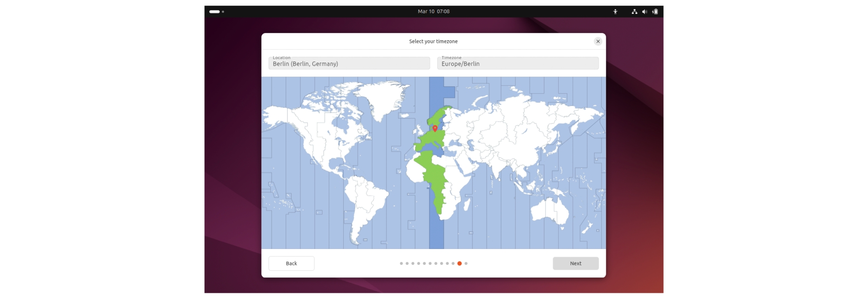
Task: Open the Location field showing Berlin
Action: tap(349, 63)
